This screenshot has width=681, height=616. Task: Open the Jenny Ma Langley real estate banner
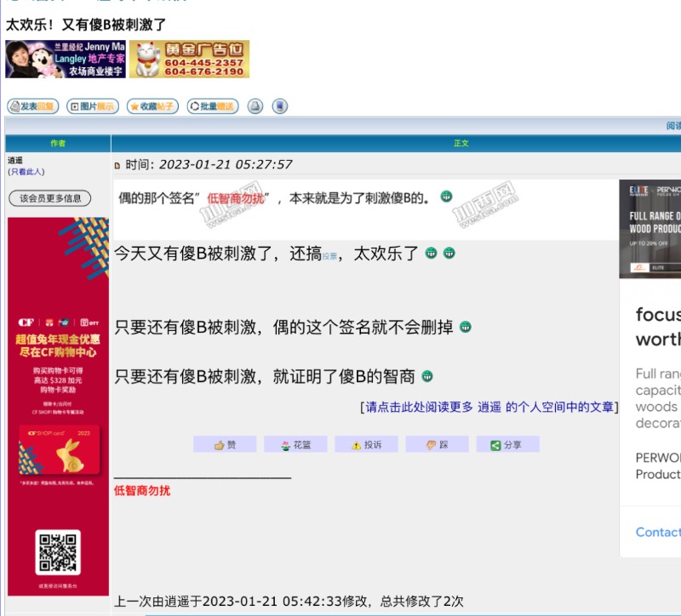pyautogui.click(x=66, y=59)
